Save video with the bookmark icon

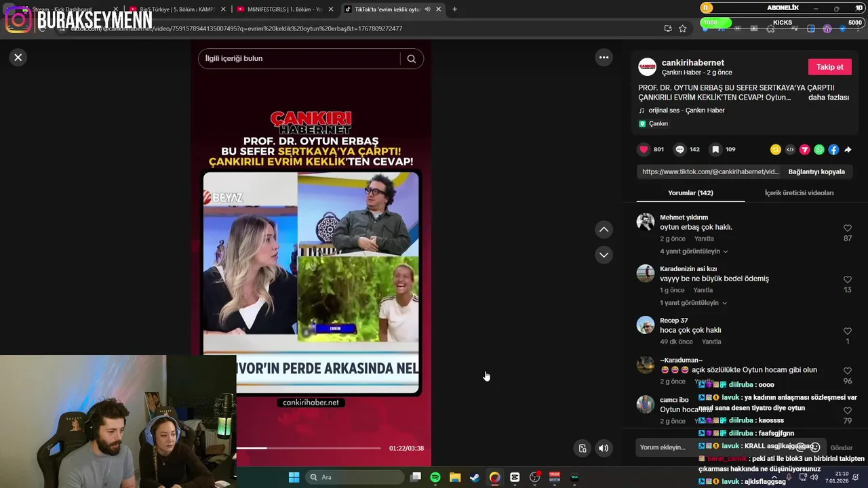pos(715,149)
